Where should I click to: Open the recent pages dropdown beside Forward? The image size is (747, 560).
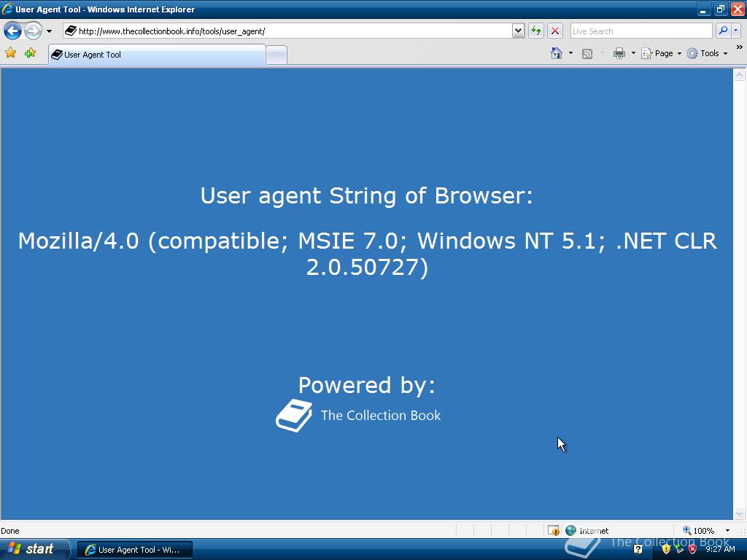(49, 31)
